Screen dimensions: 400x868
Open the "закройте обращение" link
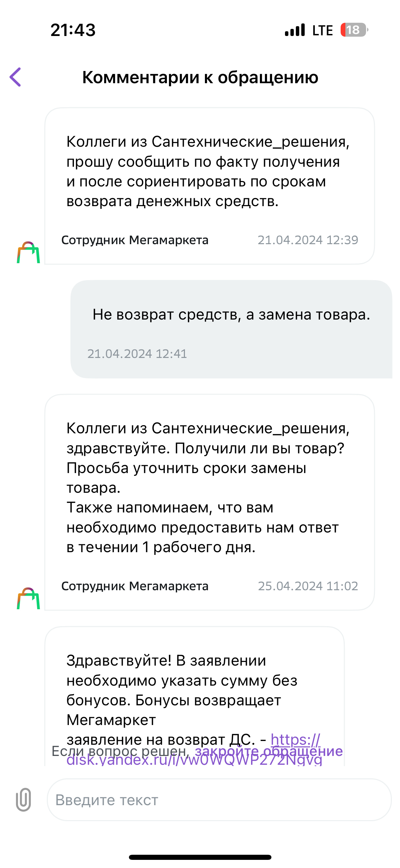click(269, 751)
